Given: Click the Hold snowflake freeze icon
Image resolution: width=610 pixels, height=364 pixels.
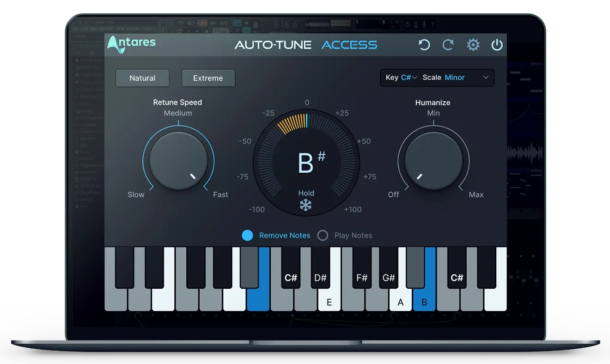Looking at the screenshot, I should 306,205.
